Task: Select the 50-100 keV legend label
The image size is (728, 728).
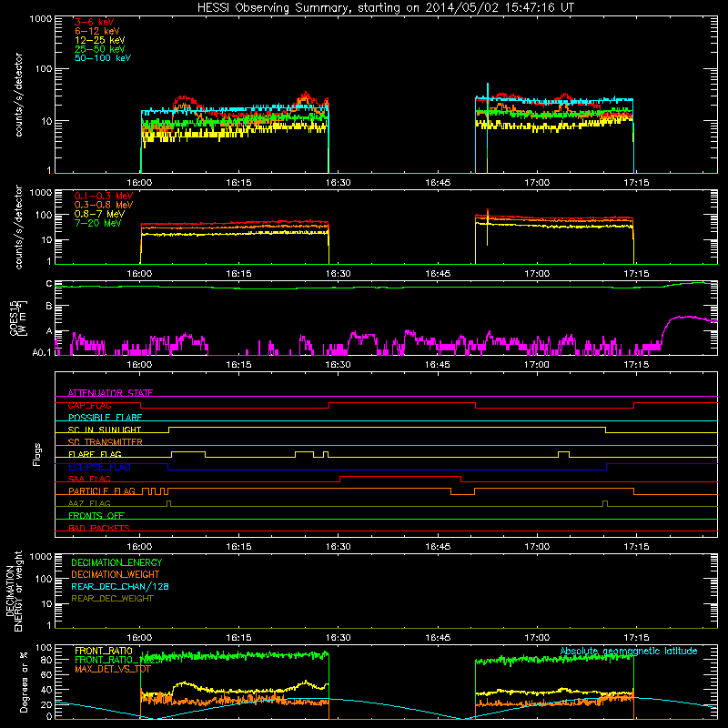Action: (x=103, y=58)
